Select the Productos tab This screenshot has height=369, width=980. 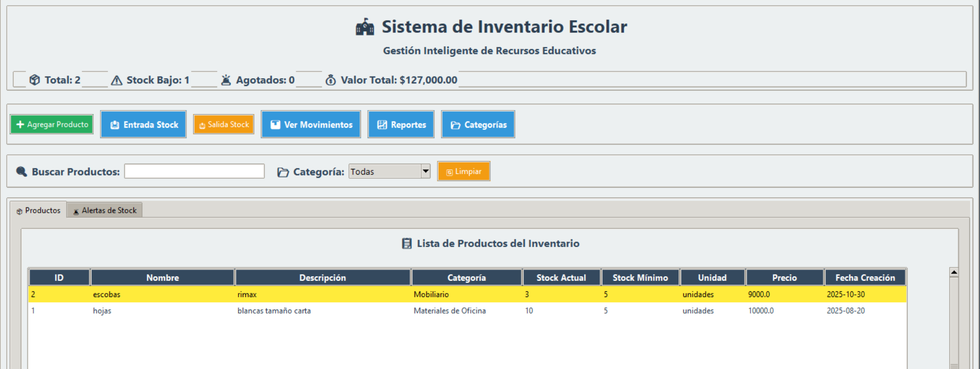tap(39, 210)
